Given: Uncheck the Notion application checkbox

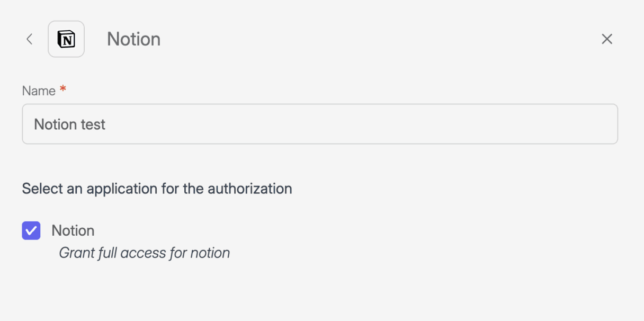Looking at the screenshot, I should click(x=31, y=230).
